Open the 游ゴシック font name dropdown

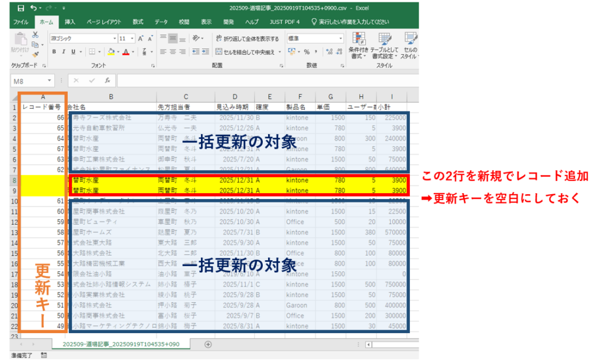[83, 38]
